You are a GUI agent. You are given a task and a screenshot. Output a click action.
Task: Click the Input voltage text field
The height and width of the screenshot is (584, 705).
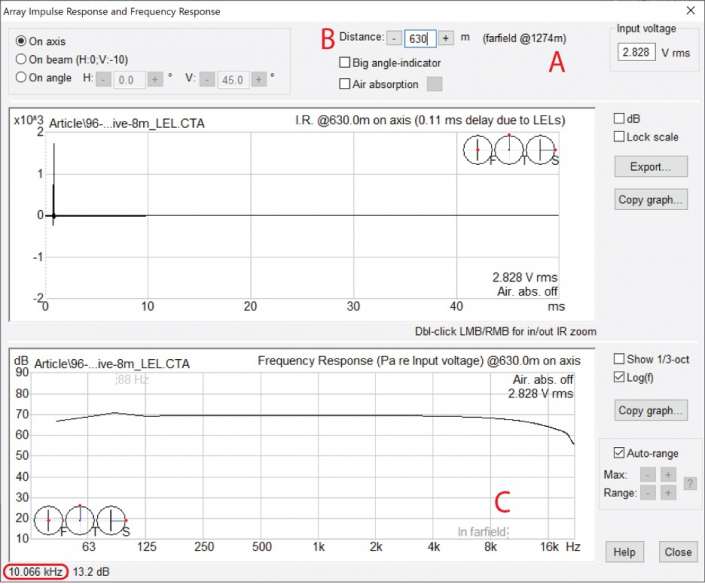tap(636, 53)
